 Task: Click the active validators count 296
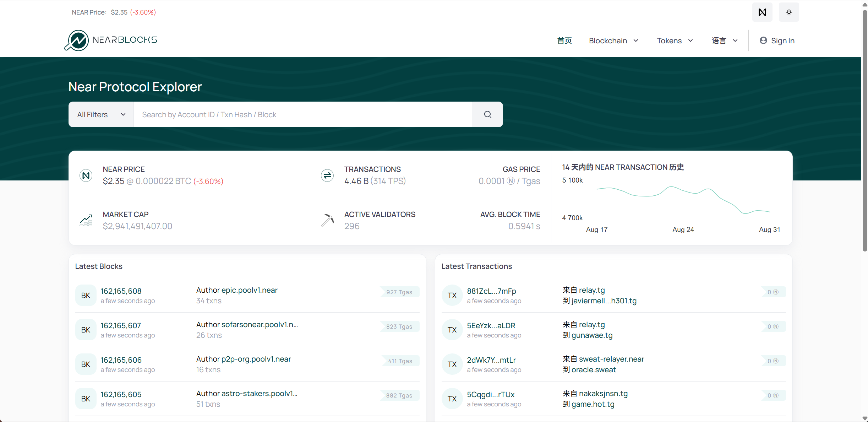(x=352, y=226)
